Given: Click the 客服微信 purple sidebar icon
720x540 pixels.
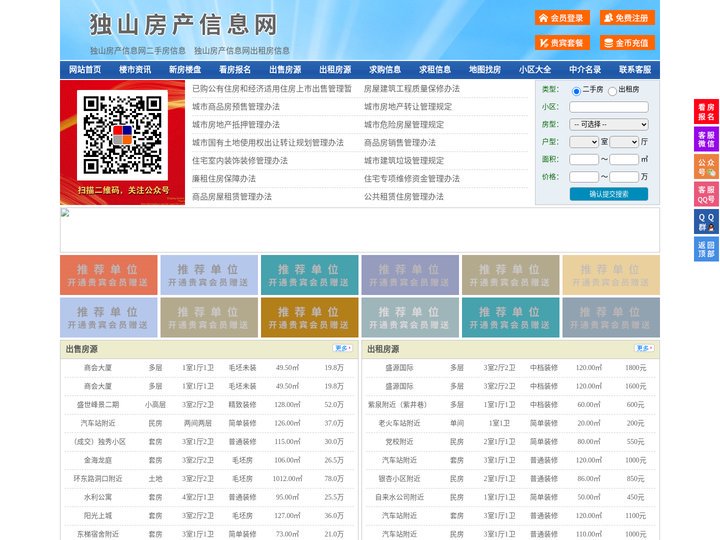Looking at the screenshot, I should pos(706,139).
